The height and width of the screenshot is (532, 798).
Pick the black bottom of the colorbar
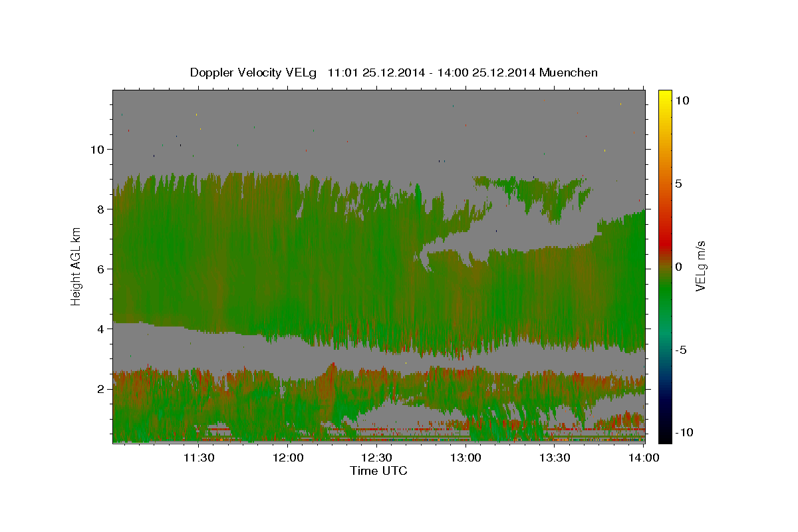(x=665, y=439)
